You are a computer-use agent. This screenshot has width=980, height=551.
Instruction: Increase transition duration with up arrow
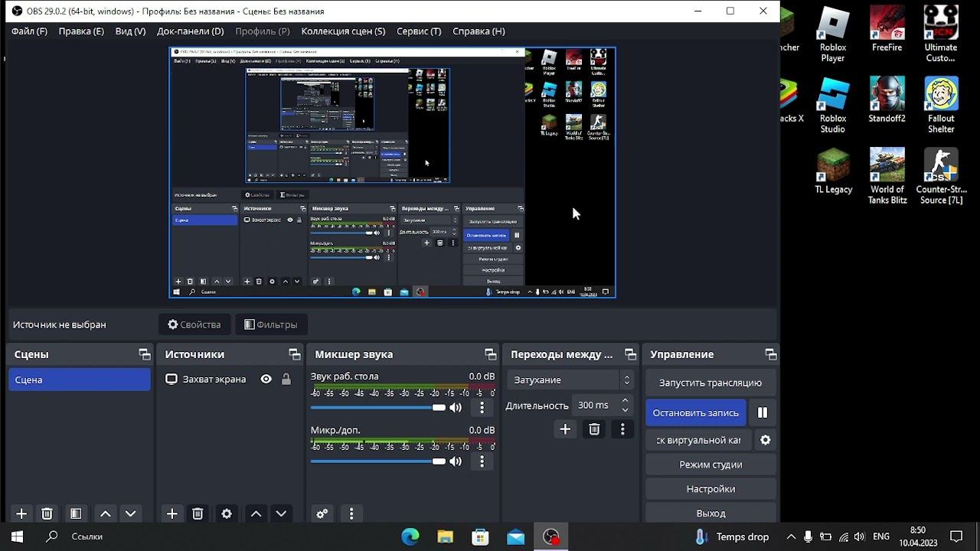[626, 400]
